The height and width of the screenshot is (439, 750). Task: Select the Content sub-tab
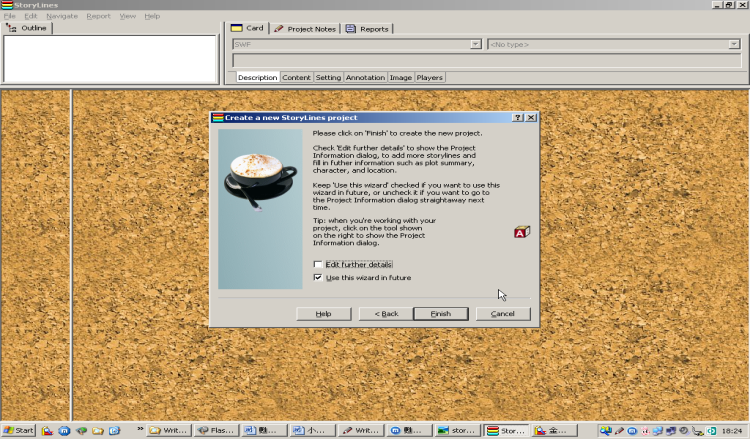pyautogui.click(x=296, y=77)
